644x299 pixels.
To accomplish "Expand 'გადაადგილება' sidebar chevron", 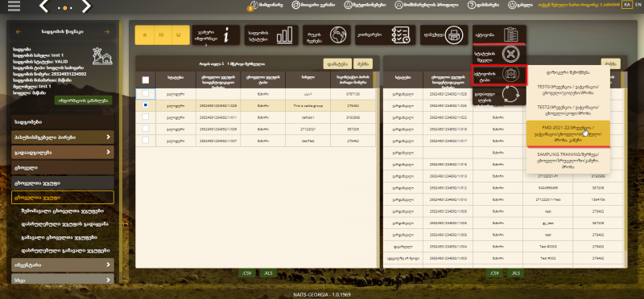I will coord(109,152).
